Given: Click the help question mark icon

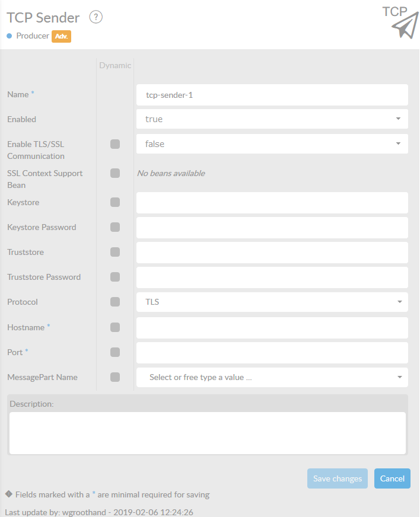Looking at the screenshot, I should (x=96, y=17).
